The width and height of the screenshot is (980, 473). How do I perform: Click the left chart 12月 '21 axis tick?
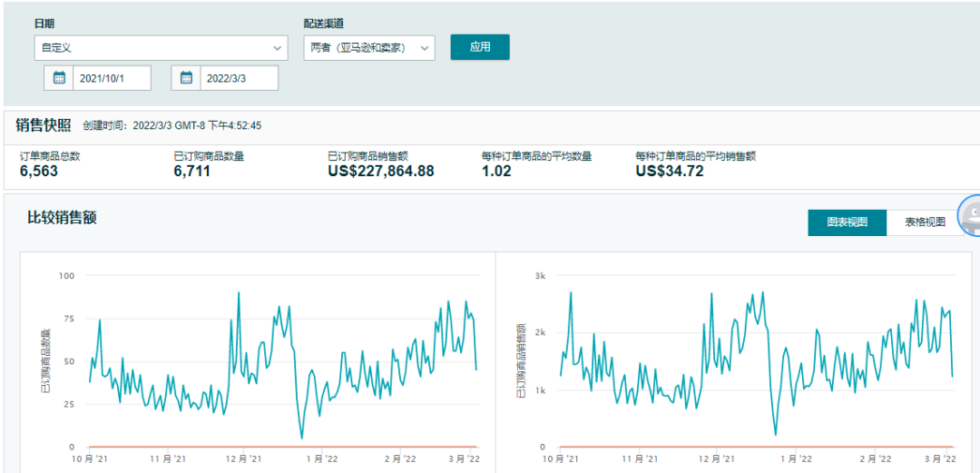click(x=243, y=460)
